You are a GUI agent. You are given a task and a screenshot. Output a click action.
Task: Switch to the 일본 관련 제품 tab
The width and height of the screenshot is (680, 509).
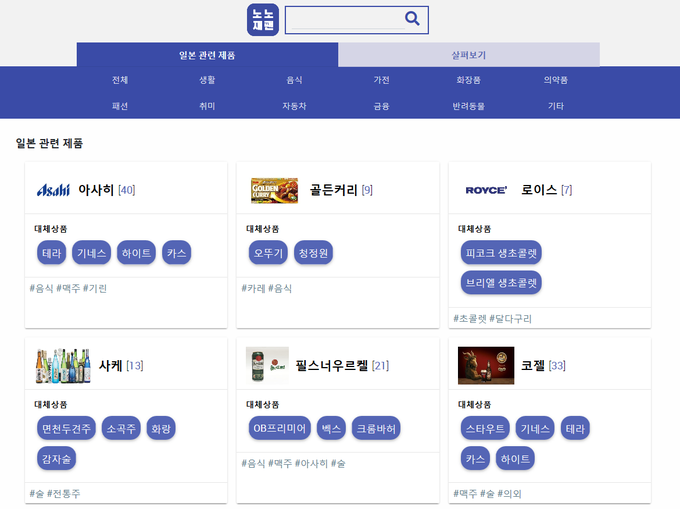(207, 55)
